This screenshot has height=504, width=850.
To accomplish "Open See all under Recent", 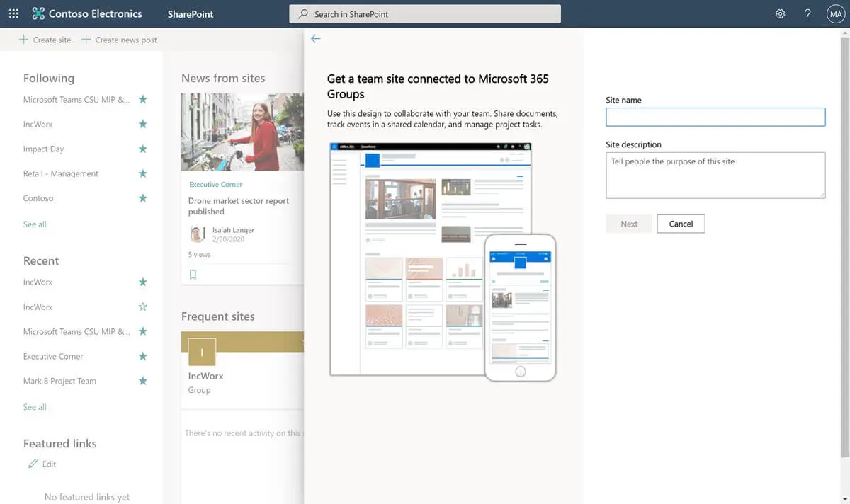I will click(35, 407).
